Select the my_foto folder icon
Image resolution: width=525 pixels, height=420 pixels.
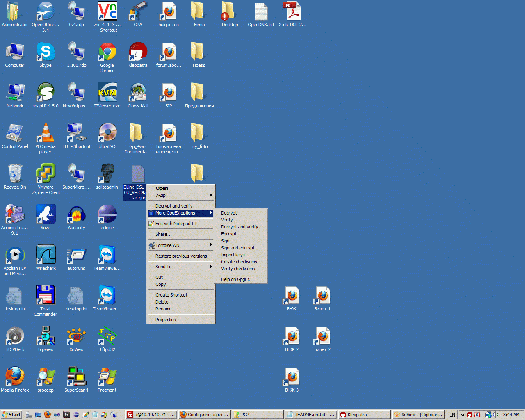pos(199,136)
